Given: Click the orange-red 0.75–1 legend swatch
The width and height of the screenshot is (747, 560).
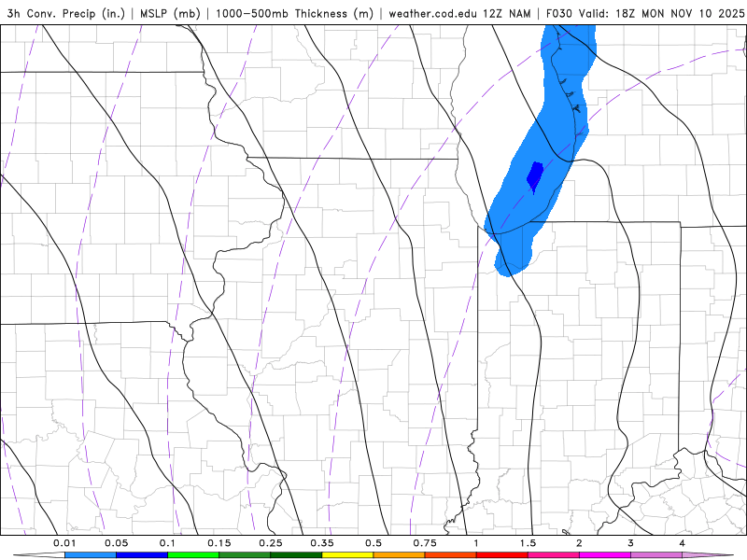Looking at the screenshot, I should coord(451,555).
